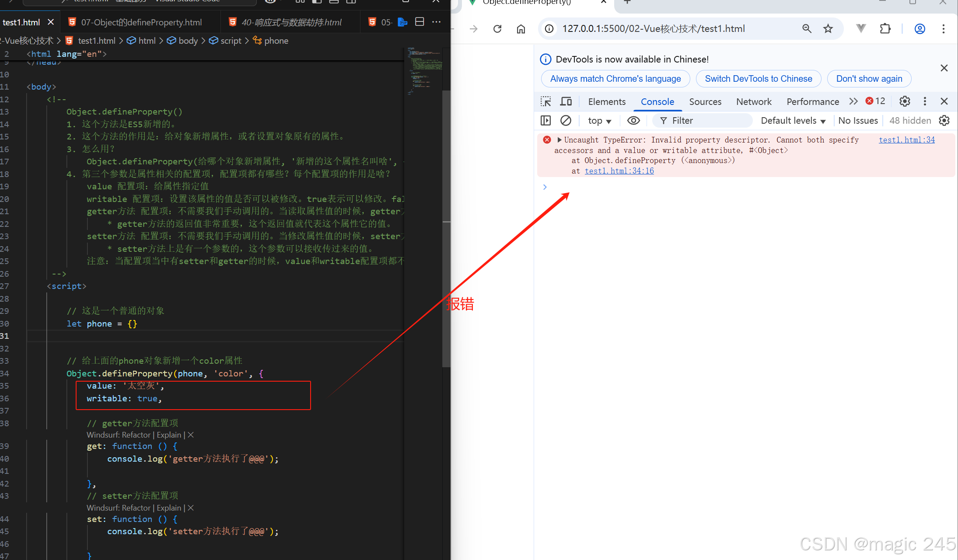The image size is (958, 560).
Task: Expand the Uncaught TypeError message triangle
Action: (x=559, y=140)
